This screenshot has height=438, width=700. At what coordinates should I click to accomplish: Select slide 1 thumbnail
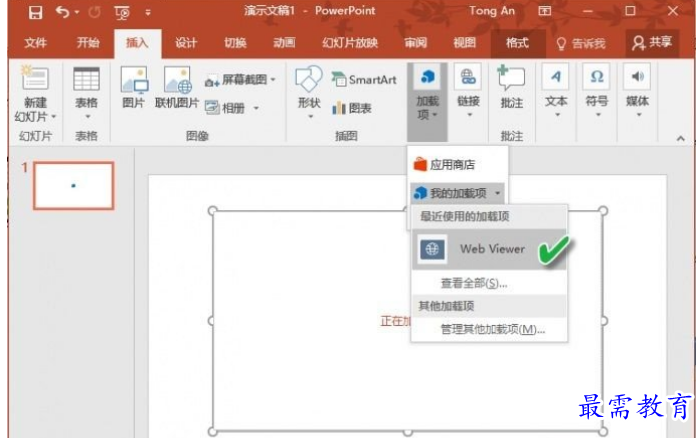click(x=74, y=185)
